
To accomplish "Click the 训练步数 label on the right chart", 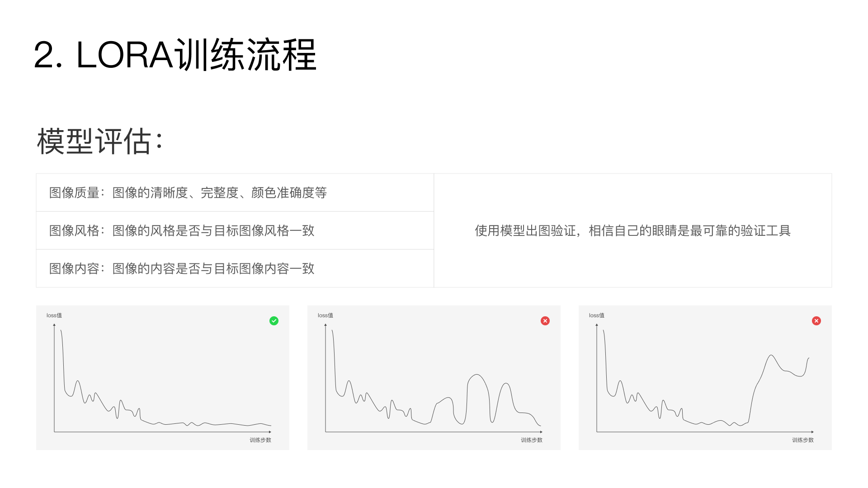I will 803,439.
